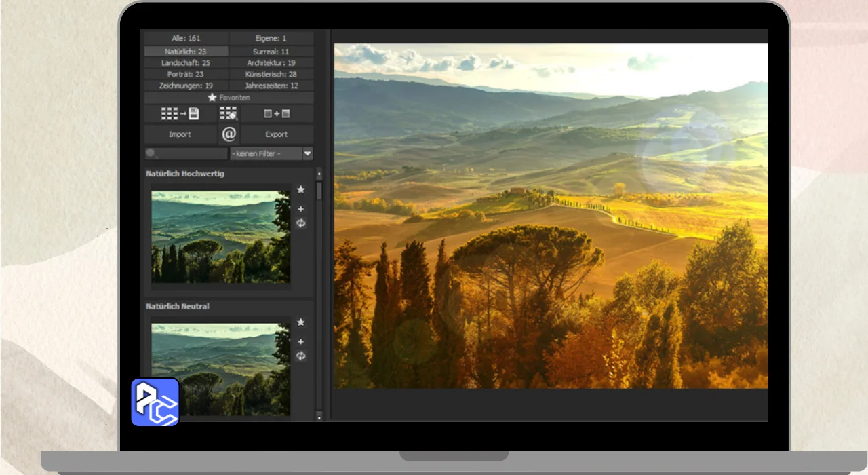The height and width of the screenshot is (475, 868).
Task: Click the preset list scrollbar thumb
Action: coord(319,191)
